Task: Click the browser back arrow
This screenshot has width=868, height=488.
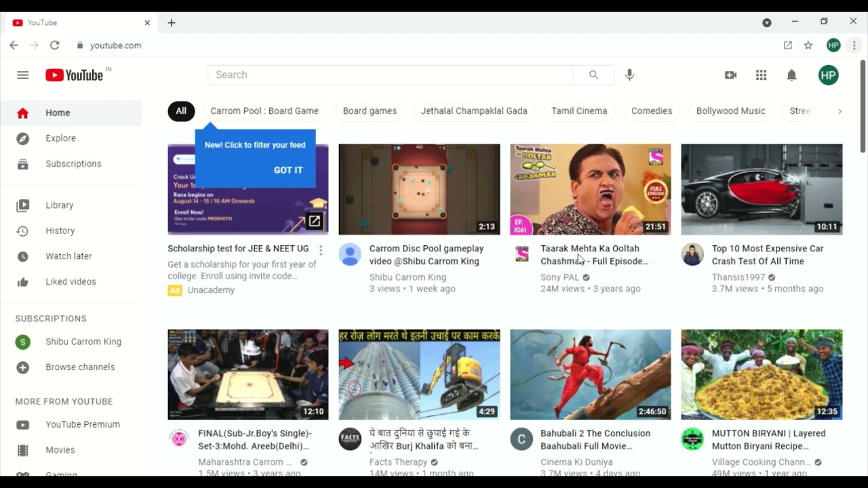Action: coord(14,45)
